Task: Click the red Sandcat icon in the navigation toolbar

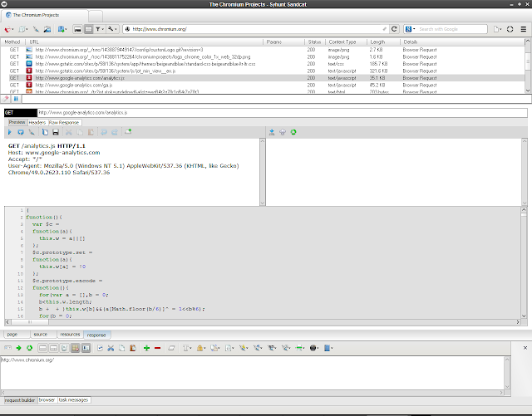Action: pyautogui.click(x=8, y=29)
